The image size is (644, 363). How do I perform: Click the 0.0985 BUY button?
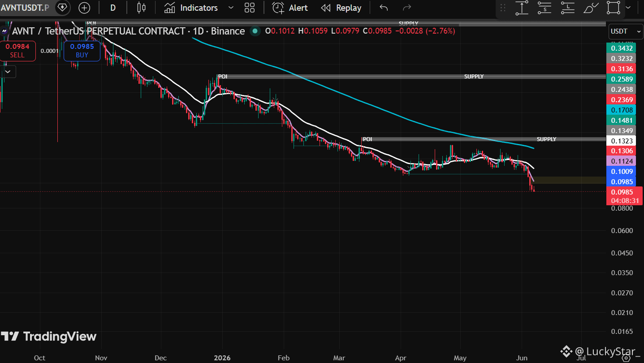click(x=82, y=51)
